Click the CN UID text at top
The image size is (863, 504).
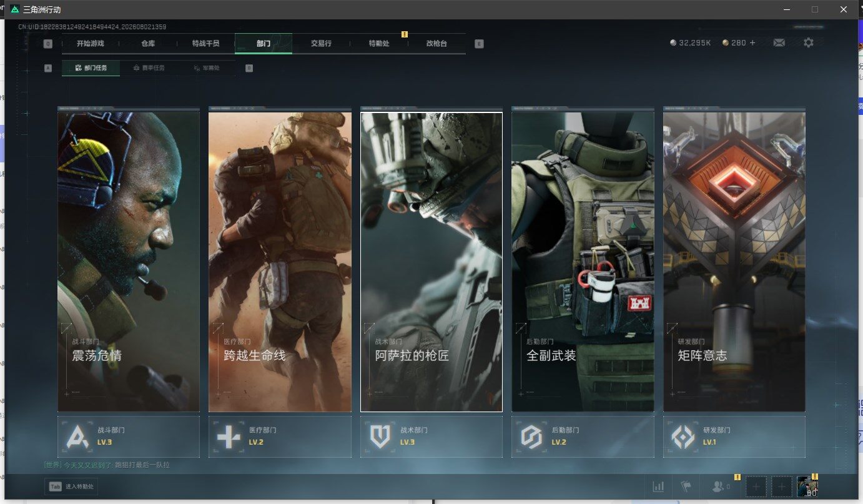[92, 27]
